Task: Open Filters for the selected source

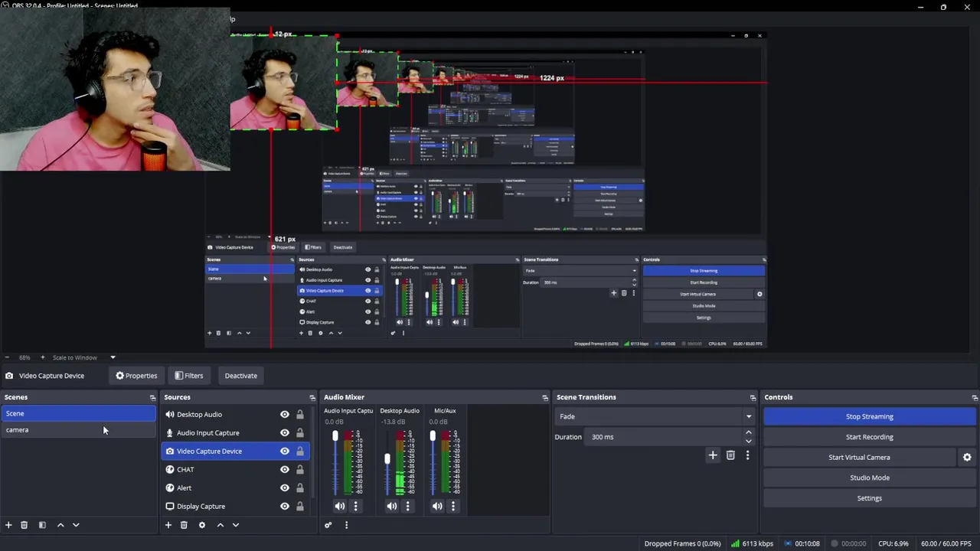Action: pos(188,376)
